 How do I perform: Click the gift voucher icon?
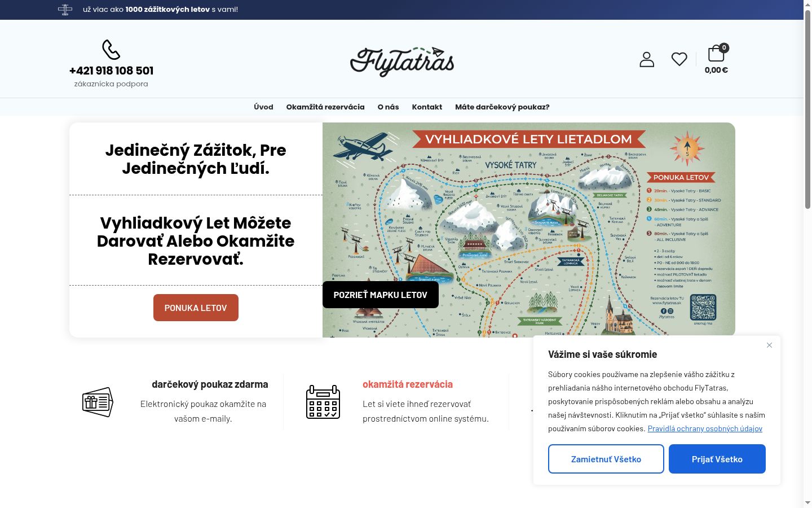(x=98, y=402)
